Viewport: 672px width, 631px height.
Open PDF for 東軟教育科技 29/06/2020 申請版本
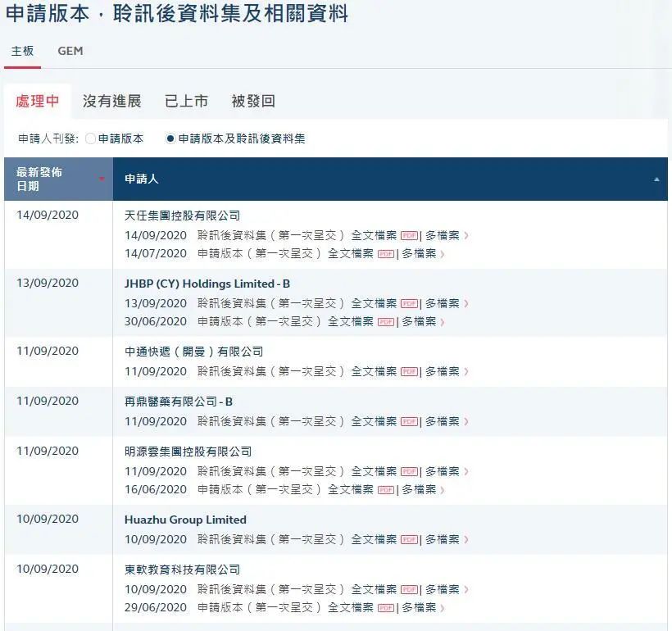click(386, 607)
